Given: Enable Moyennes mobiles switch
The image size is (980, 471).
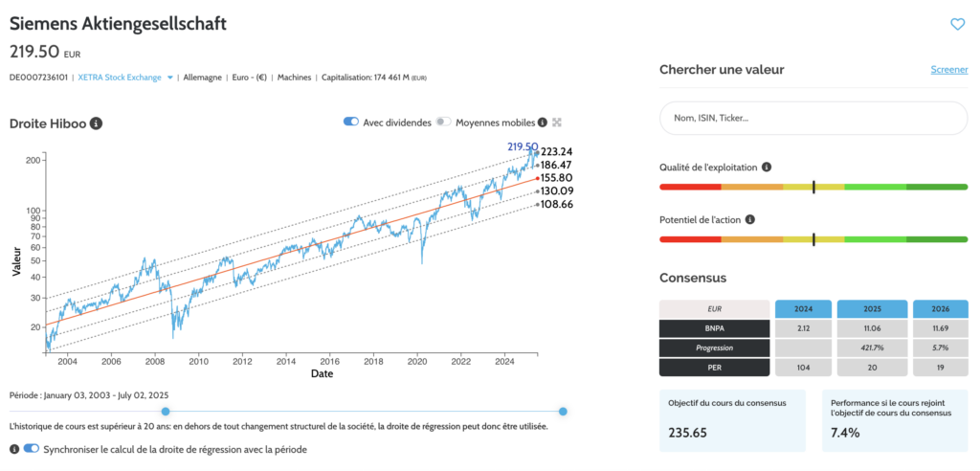Looking at the screenshot, I should (444, 122).
